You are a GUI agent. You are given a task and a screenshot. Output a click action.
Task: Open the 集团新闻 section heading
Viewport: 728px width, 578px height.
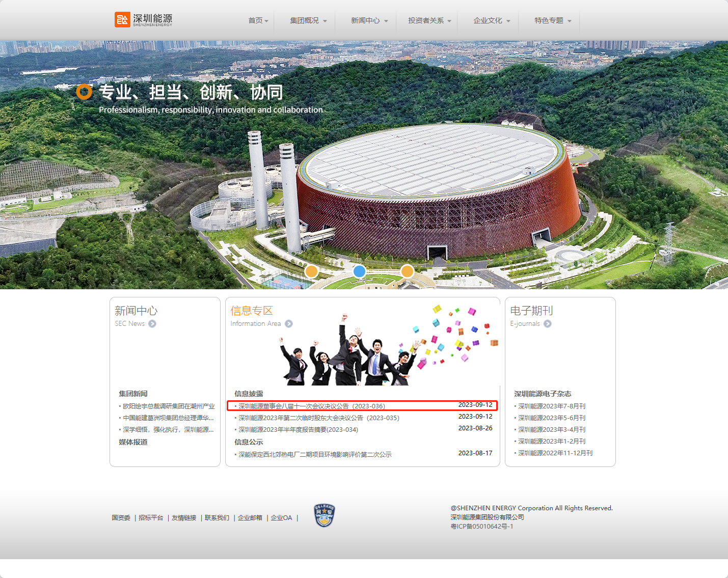[x=133, y=394]
